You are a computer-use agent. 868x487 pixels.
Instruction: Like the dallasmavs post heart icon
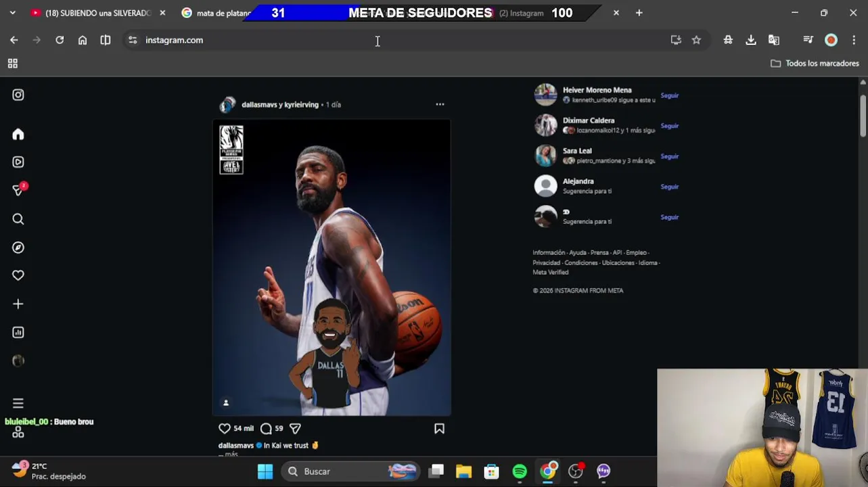coord(225,429)
